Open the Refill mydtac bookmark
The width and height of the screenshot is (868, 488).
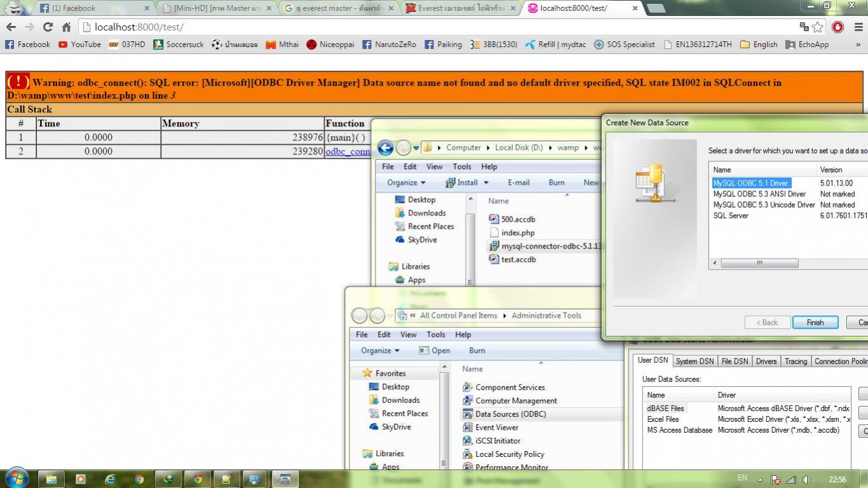tap(555, 44)
